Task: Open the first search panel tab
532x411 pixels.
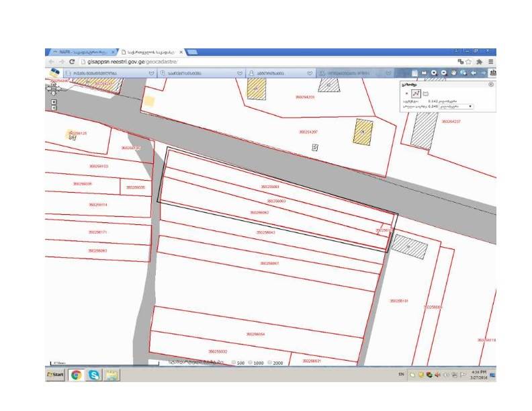Action: (109, 73)
